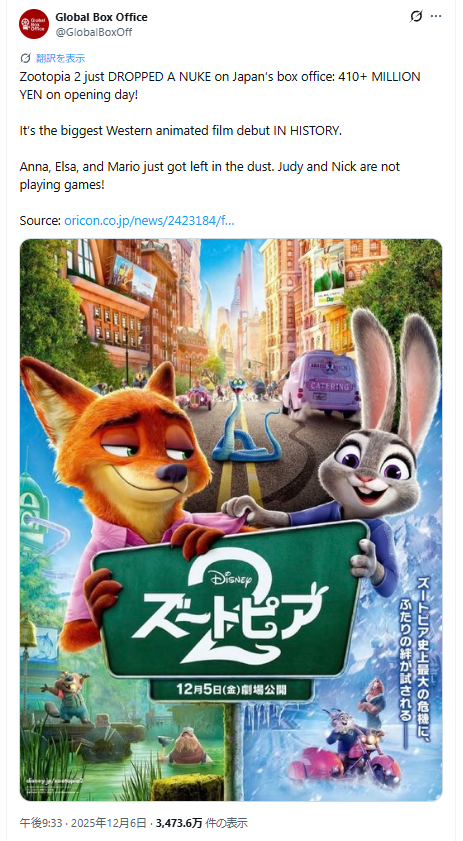Image resolution: width=463 pixels, height=841 pixels.
Task: Click the 2025年12月6日 post date
Action: [104, 823]
